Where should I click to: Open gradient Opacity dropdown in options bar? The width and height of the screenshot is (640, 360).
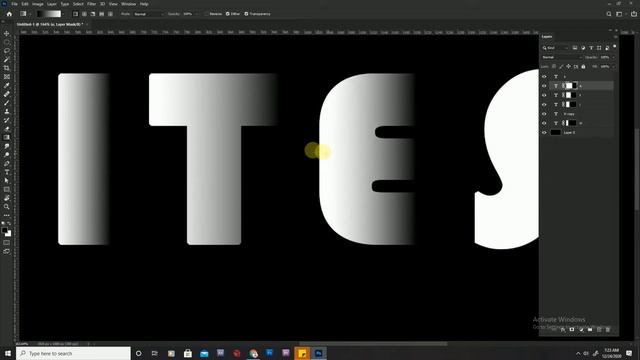[x=196, y=14]
